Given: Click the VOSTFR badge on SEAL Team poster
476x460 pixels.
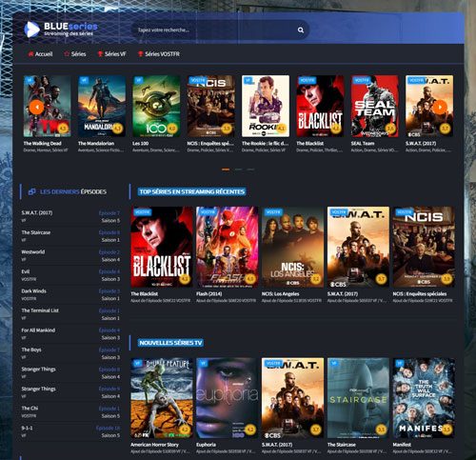Looking at the screenshot, I should click(x=361, y=80).
